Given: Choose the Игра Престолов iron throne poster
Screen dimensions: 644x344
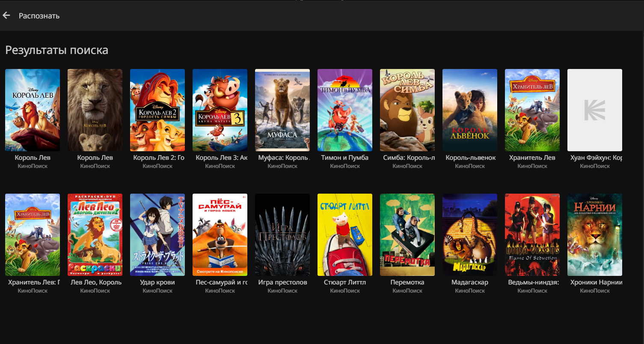Looking at the screenshot, I should click(282, 235).
